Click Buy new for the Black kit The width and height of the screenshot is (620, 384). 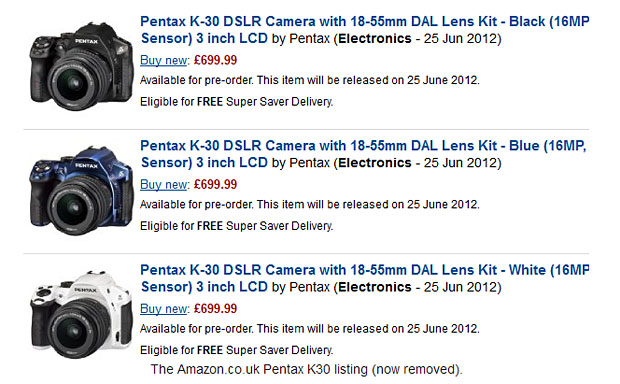(164, 60)
